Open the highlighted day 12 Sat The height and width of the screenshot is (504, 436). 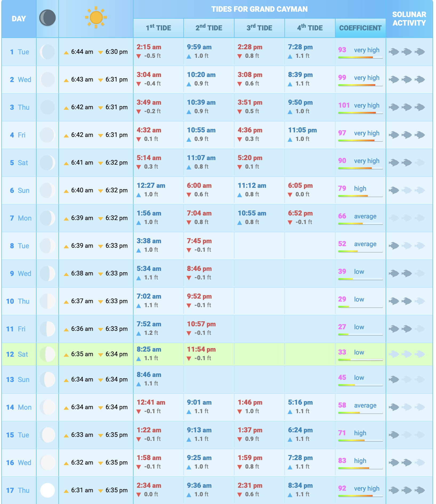(x=18, y=354)
